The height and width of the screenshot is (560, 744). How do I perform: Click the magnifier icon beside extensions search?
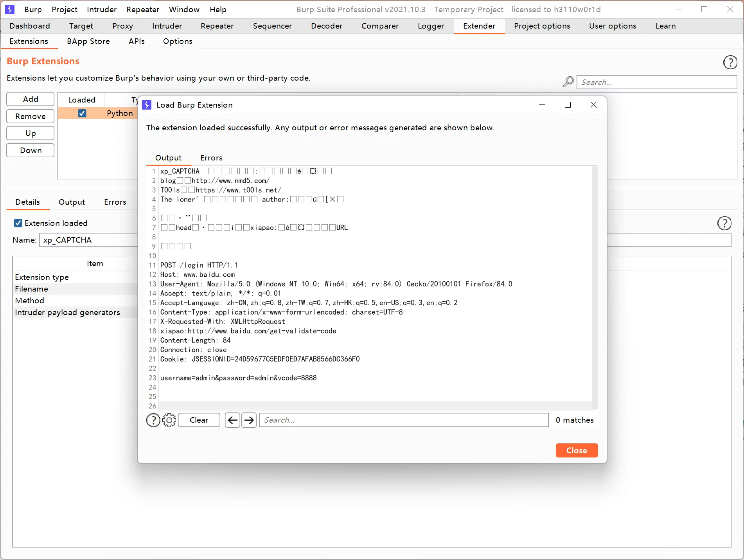[568, 82]
